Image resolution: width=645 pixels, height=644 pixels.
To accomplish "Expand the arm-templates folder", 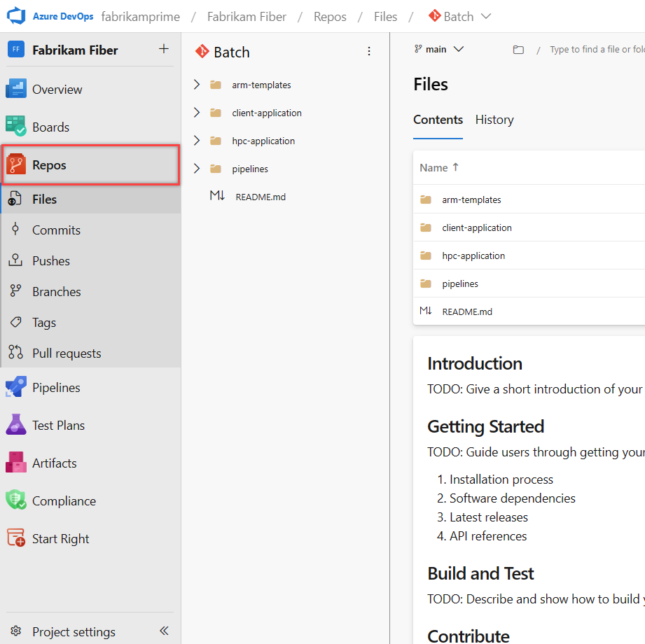I will click(x=197, y=84).
